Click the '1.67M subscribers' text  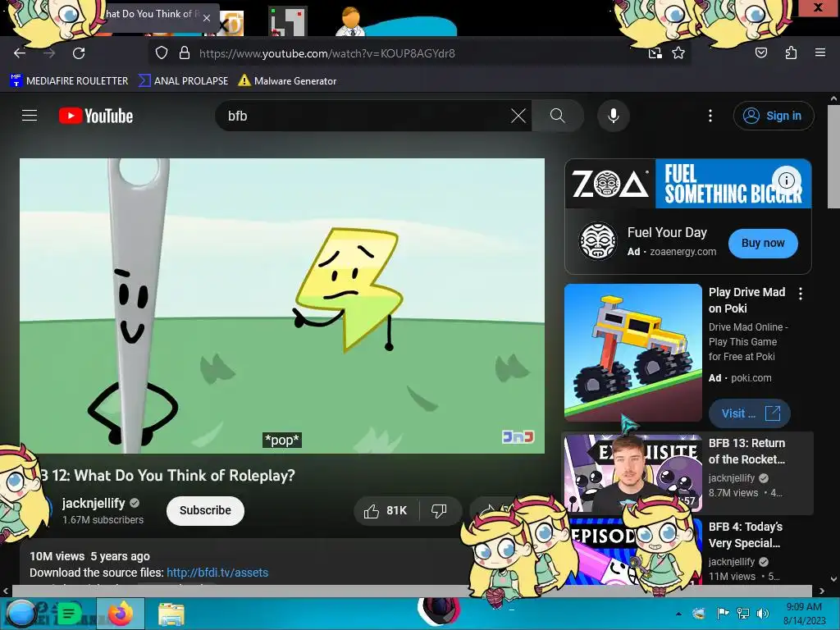tap(103, 519)
